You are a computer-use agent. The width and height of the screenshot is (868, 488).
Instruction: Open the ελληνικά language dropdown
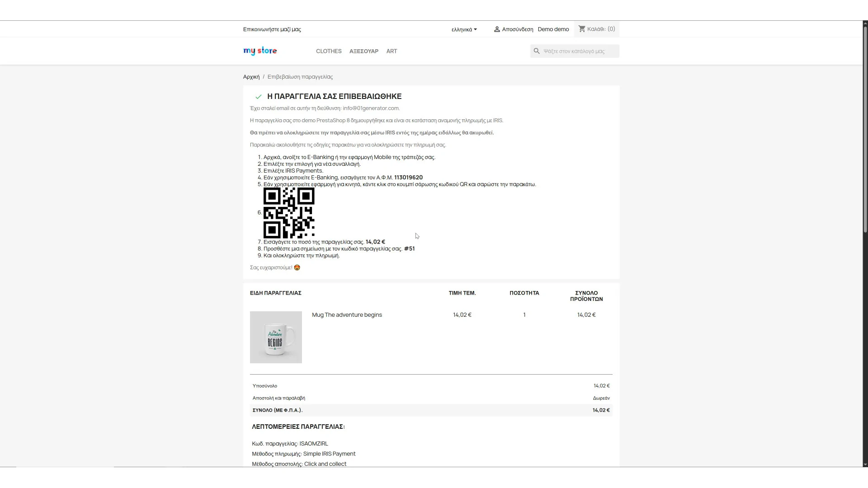click(464, 29)
